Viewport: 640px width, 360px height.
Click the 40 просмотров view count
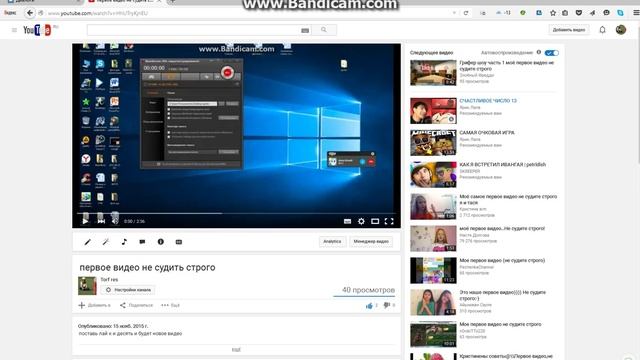click(x=368, y=290)
